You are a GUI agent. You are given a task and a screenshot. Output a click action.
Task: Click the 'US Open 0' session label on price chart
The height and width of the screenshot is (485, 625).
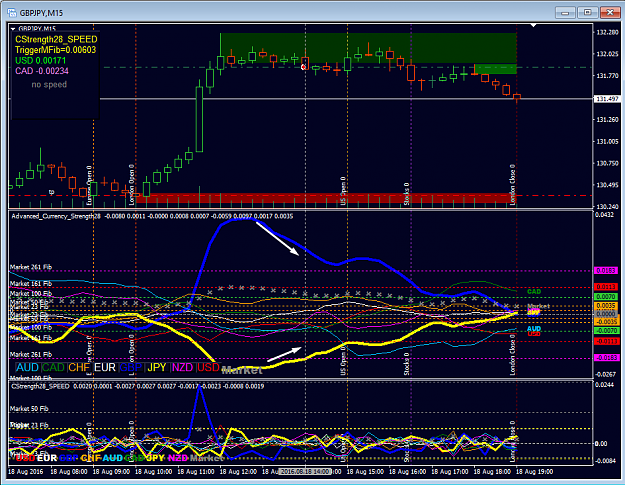coord(343,191)
